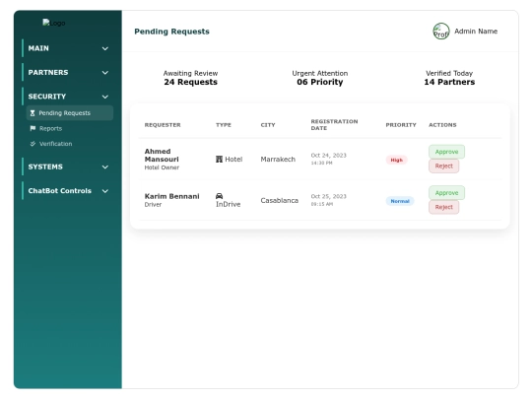Expand the ChatBot Controls chevron
532x399 pixels.
(x=105, y=191)
